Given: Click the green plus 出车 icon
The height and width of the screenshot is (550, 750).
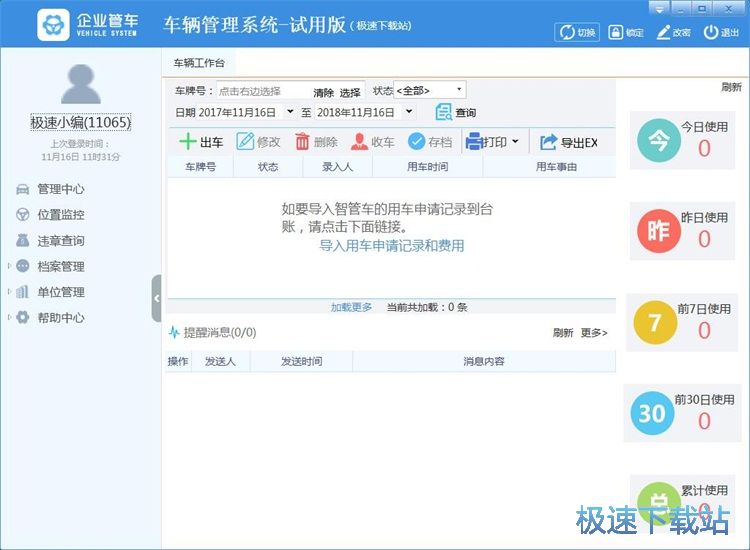Looking at the screenshot, I should (x=187, y=142).
